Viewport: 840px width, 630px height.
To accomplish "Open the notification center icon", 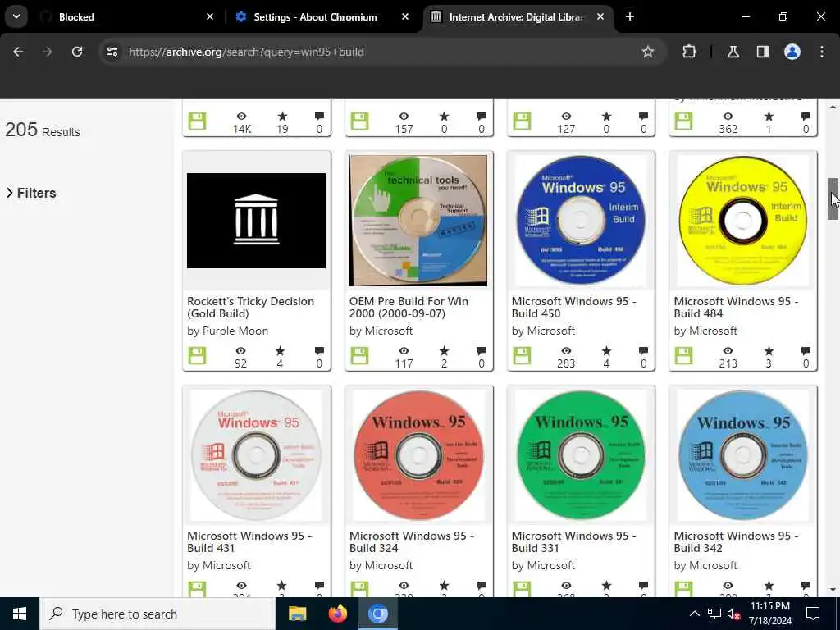I will pos(813,614).
